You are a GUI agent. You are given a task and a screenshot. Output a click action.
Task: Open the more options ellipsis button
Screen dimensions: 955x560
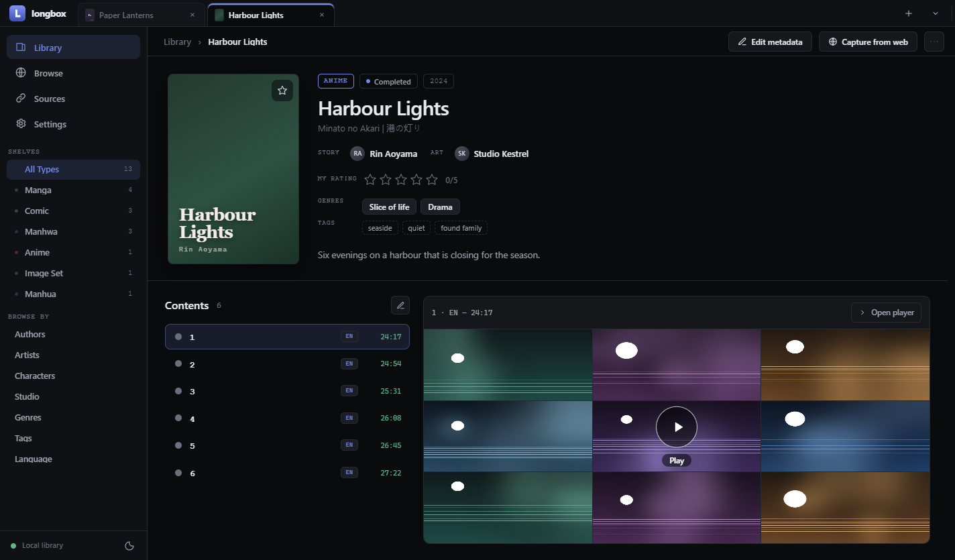(x=934, y=42)
